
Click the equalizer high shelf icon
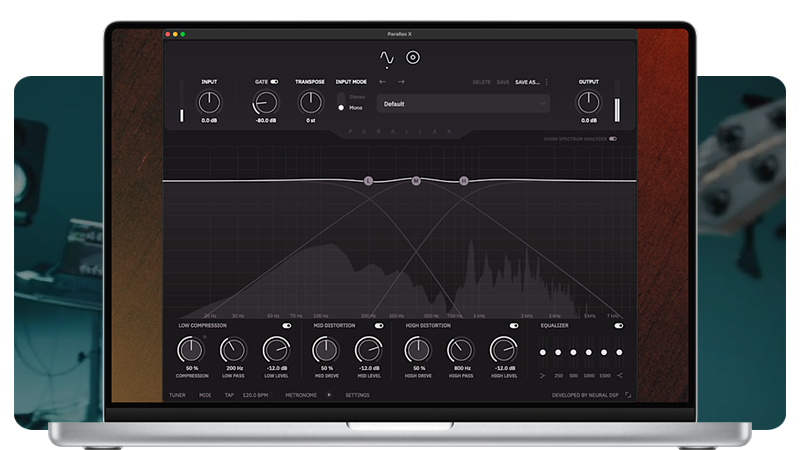[619, 376]
